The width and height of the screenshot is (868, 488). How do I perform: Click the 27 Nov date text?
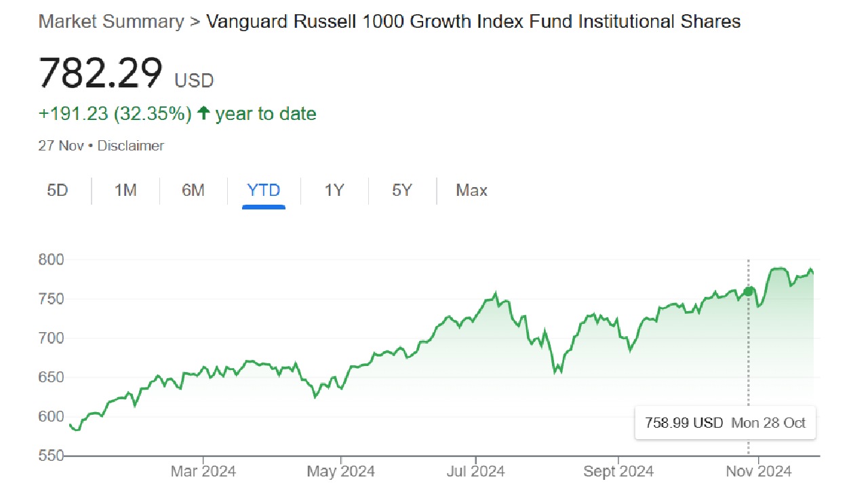[60, 146]
